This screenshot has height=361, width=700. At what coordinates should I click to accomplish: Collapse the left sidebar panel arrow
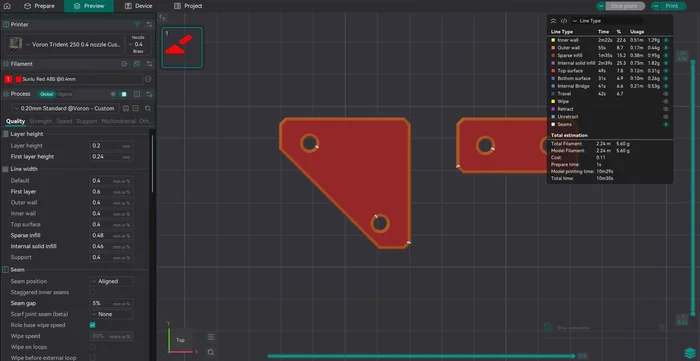[162, 18]
